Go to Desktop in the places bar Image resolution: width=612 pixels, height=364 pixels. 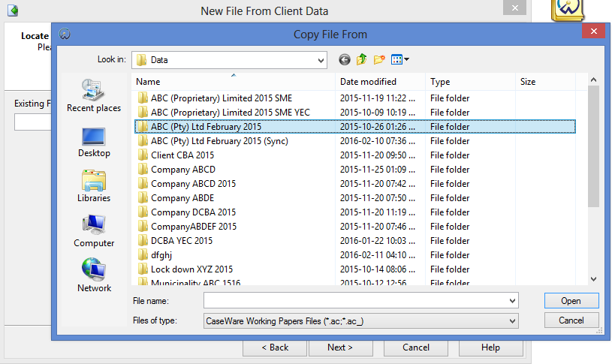(x=94, y=141)
